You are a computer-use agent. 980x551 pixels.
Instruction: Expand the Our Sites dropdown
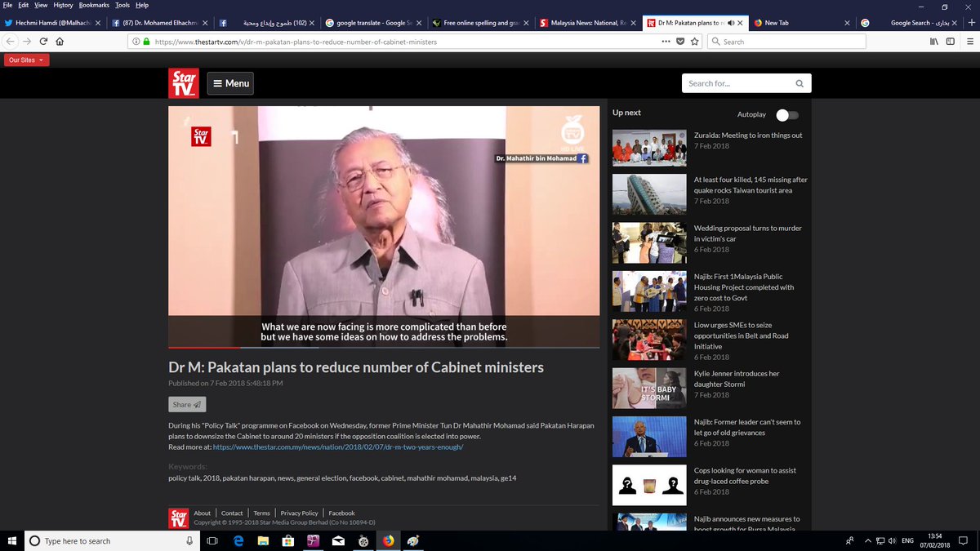point(27,60)
